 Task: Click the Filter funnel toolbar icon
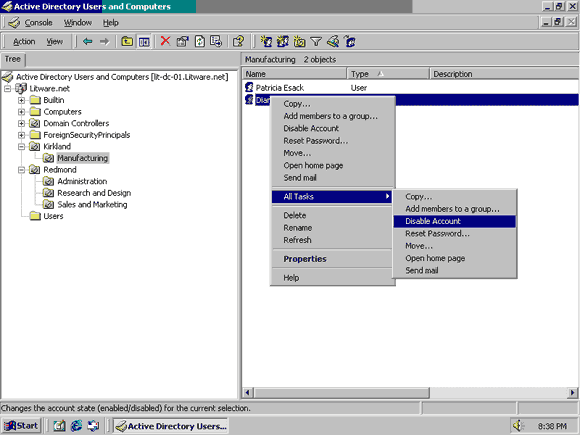coord(316,41)
